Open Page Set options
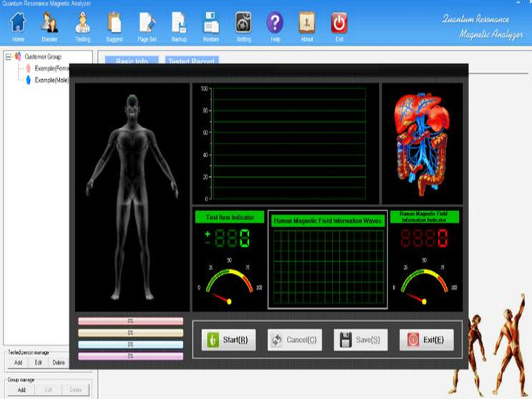The height and width of the screenshot is (399, 532). click(x=147, y=24)
